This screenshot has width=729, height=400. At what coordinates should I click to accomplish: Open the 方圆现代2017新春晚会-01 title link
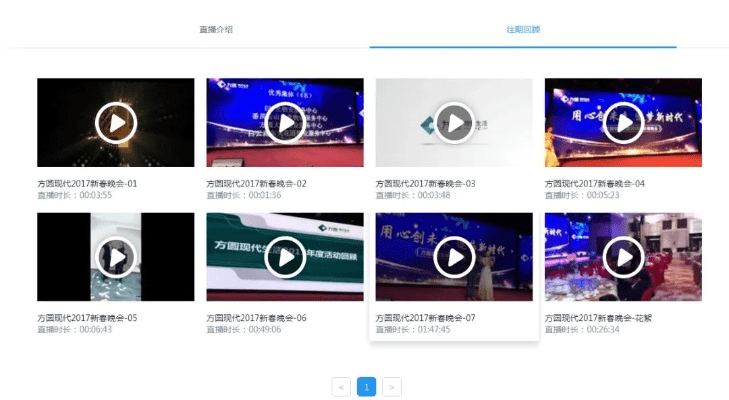pyautogui.click(x=87, y=184)
